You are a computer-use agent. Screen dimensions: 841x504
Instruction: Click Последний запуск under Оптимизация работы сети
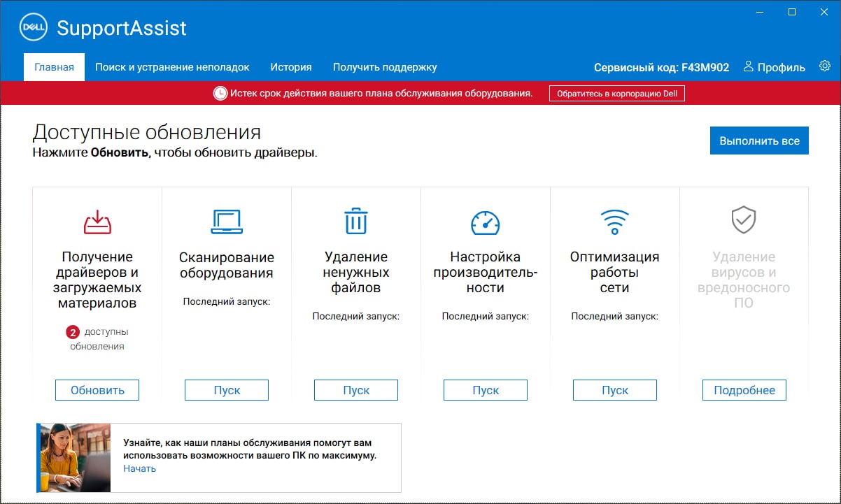point(615,316)
